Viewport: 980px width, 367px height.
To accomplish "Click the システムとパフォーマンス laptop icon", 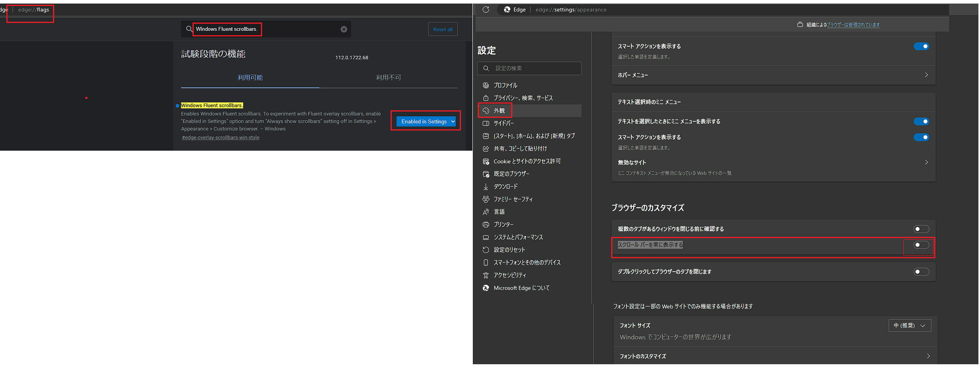I will coord(486,237).
